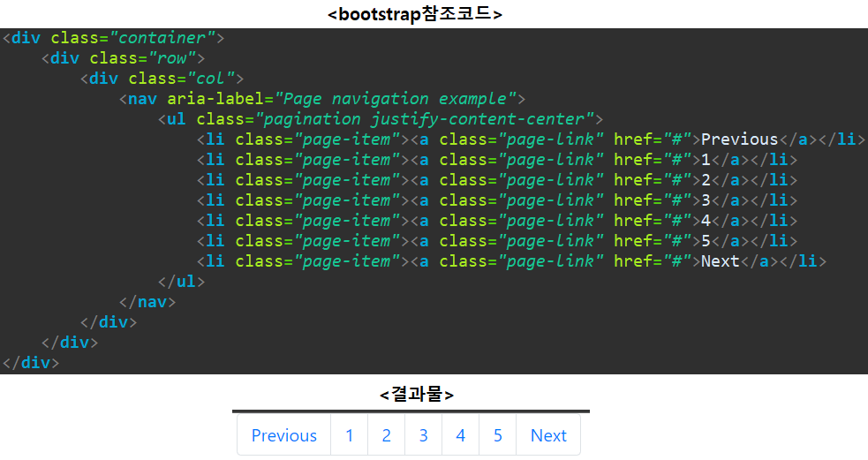Viewport: 868px width, 460px height.
Task: Click the closing </nav> tag
Action: click(x=147, y=302)
